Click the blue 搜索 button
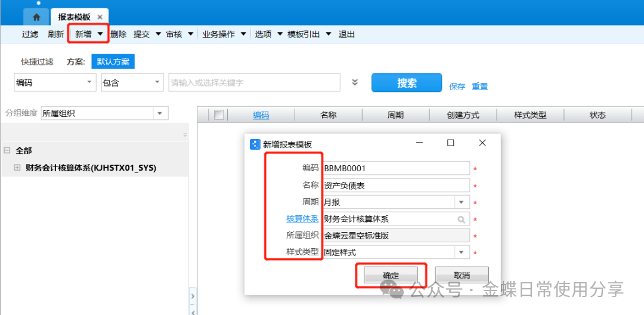Screen dimensions: 644x315 point(407,83)
